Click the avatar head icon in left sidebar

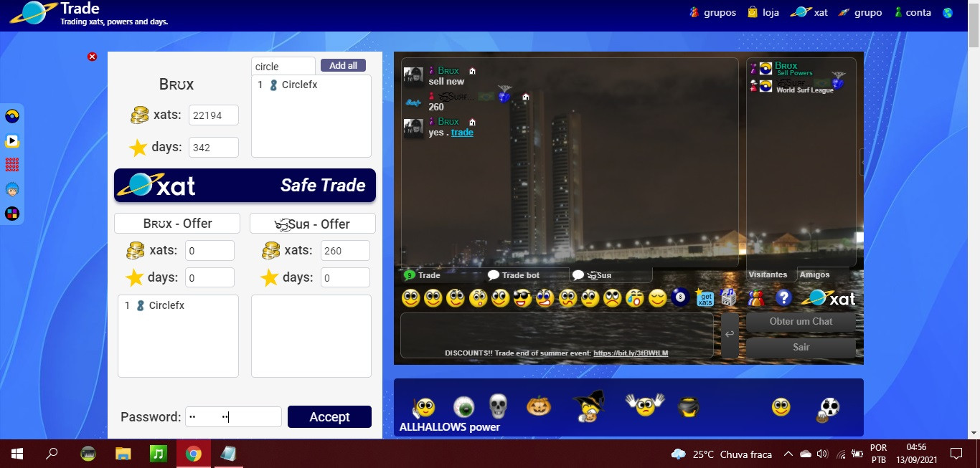click(x=11, y=189)
